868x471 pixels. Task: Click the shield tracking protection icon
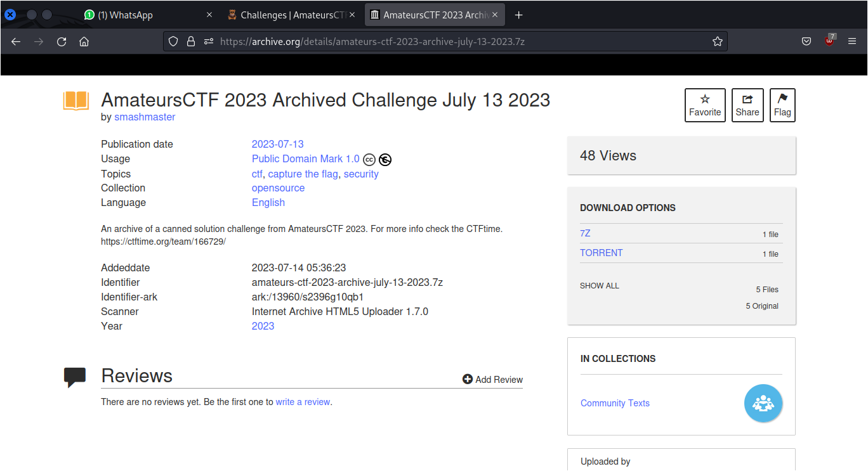173,42
